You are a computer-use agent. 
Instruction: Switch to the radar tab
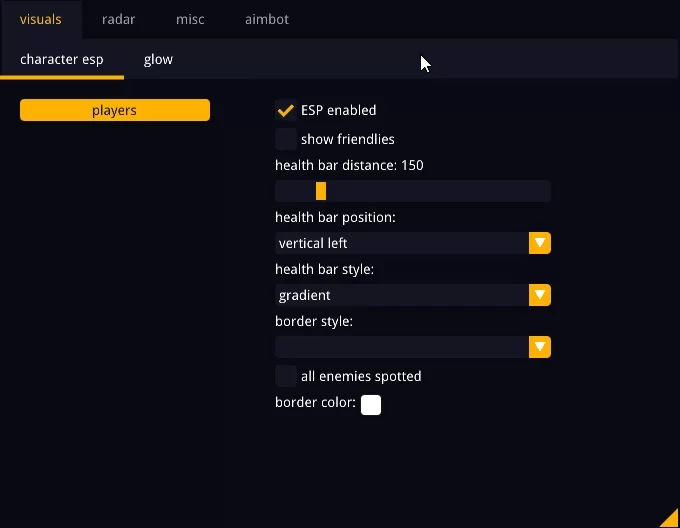(x=118, y=19)
